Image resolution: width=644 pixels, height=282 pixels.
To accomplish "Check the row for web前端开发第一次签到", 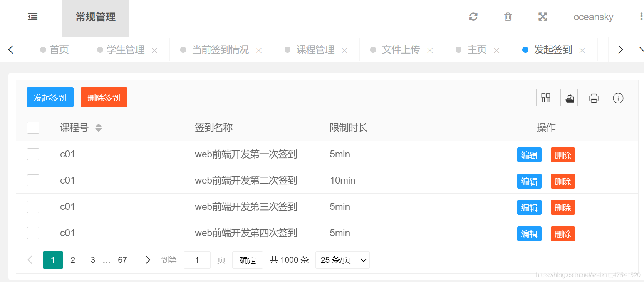I will 33,154.
